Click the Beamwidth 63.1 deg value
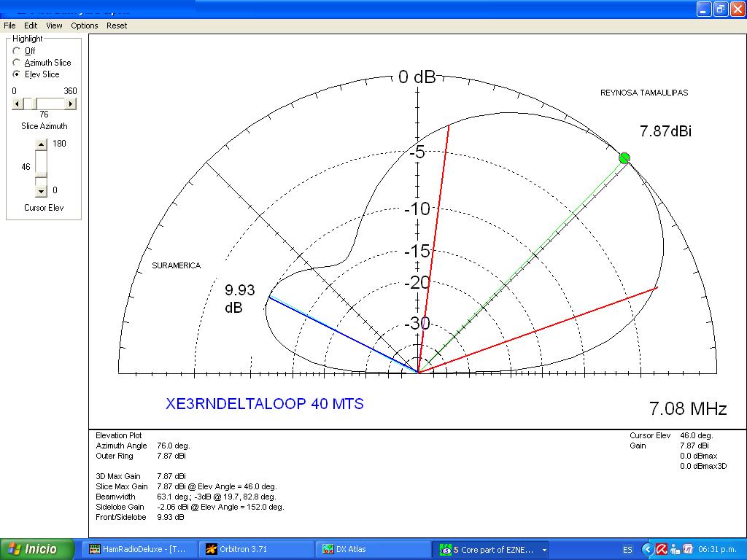The height and width of the screenshot is (560, 747). click(217, 497)
